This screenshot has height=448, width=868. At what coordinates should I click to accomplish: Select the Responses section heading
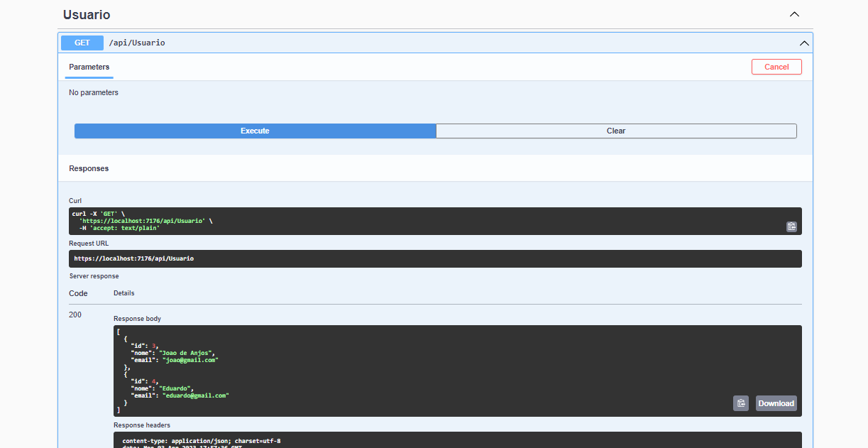pyautogui.click(x=89, y=168)
